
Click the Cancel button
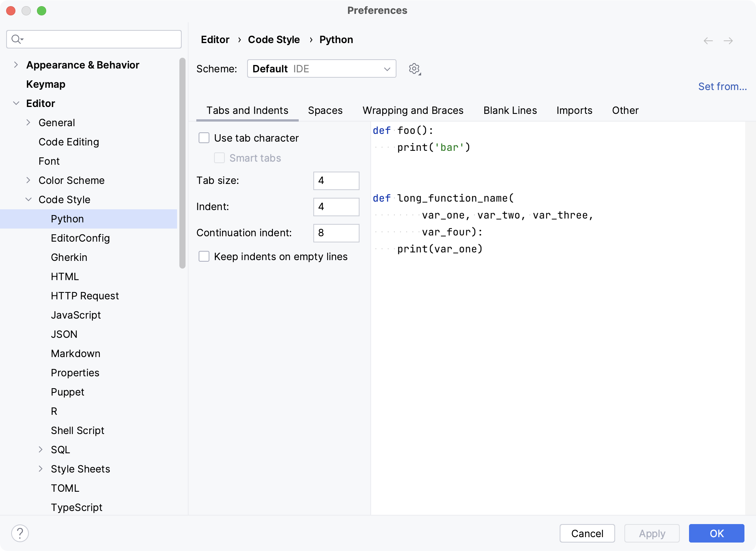(x=587, y=533)
